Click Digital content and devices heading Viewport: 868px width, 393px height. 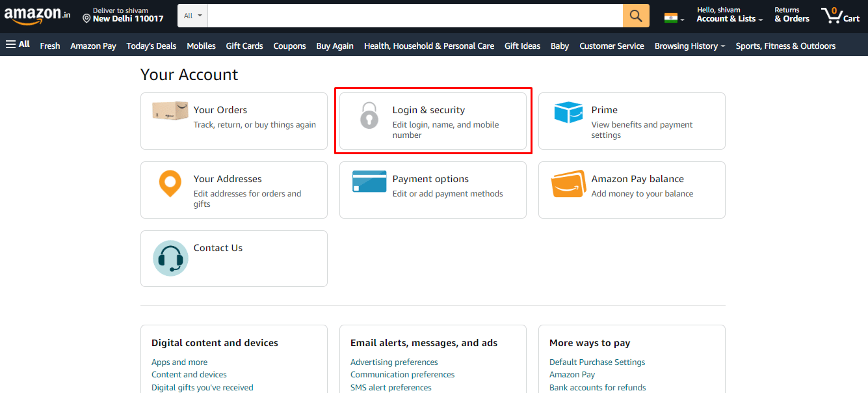[x=215, y=343]
